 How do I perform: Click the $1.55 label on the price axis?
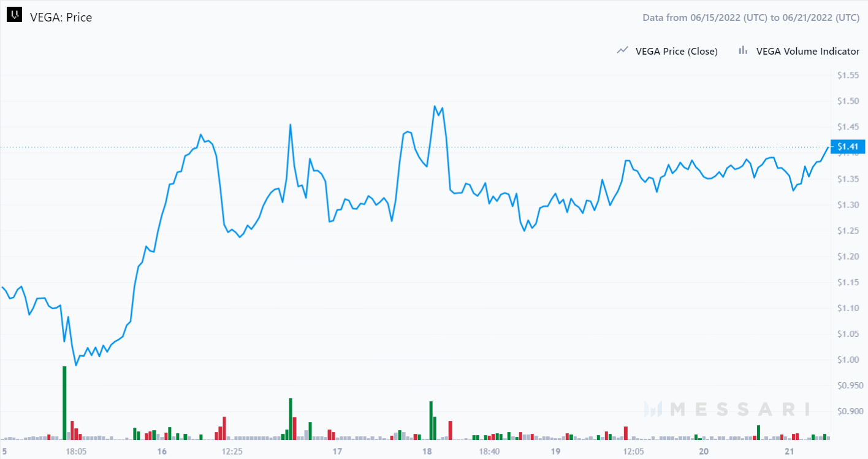pyautogui.click(x=849, y=75)
